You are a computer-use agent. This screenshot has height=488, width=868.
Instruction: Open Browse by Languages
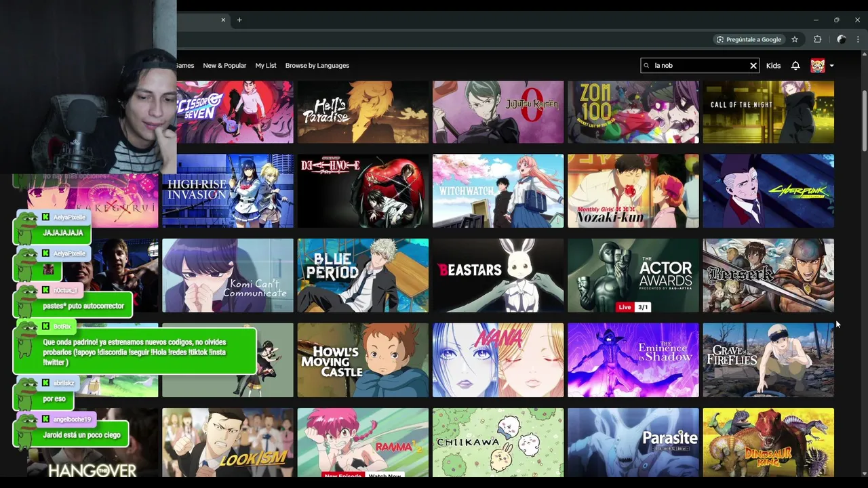tap(317, 66)
